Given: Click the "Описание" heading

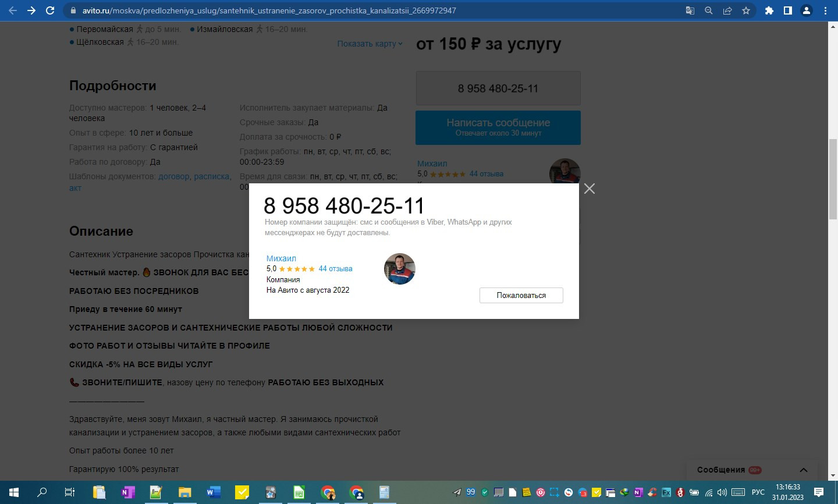Looking at the screenshot, I should 101,231.
